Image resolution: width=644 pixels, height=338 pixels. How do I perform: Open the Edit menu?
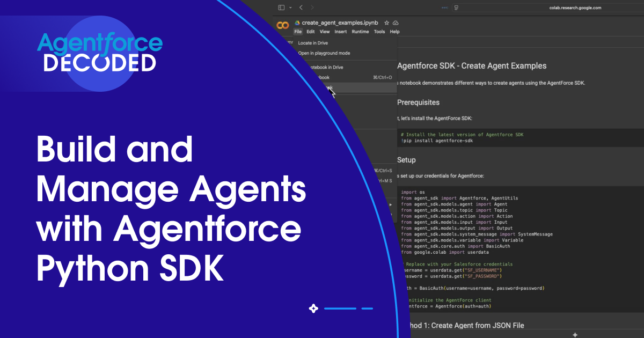click(x=311, y=32)
